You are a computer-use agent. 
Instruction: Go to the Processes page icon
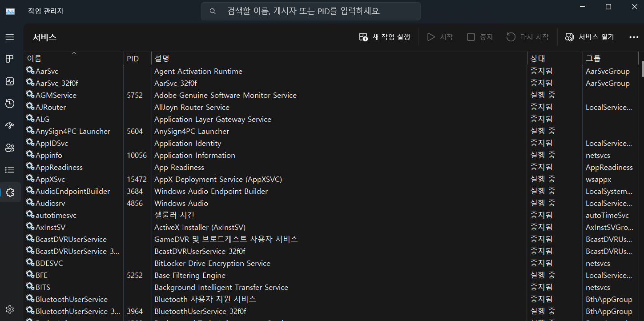tap(10, 59)
